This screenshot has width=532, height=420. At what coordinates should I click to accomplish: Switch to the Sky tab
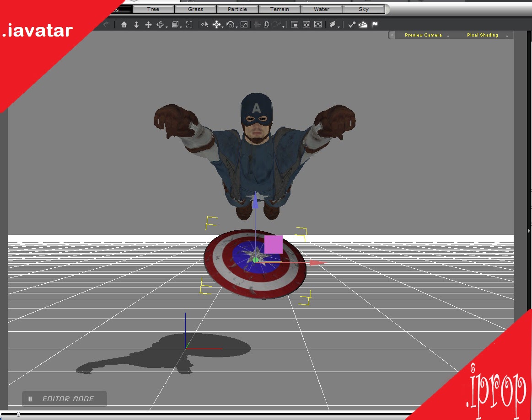pos(363,9)
